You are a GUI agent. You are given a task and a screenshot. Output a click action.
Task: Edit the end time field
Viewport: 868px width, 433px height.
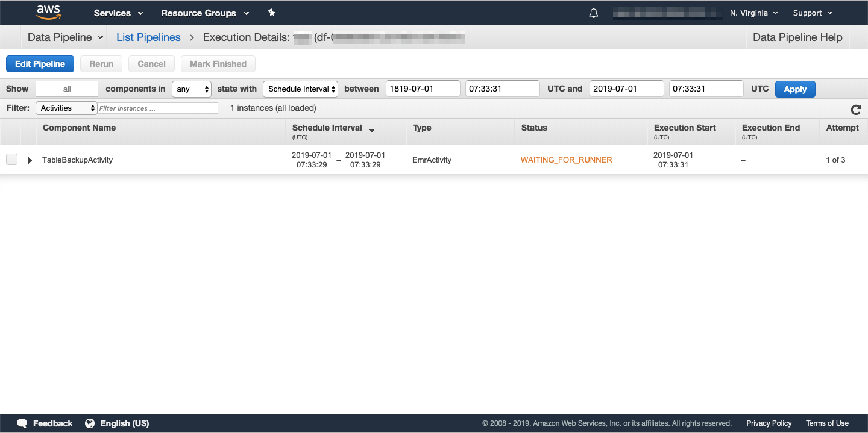(706, 89)
